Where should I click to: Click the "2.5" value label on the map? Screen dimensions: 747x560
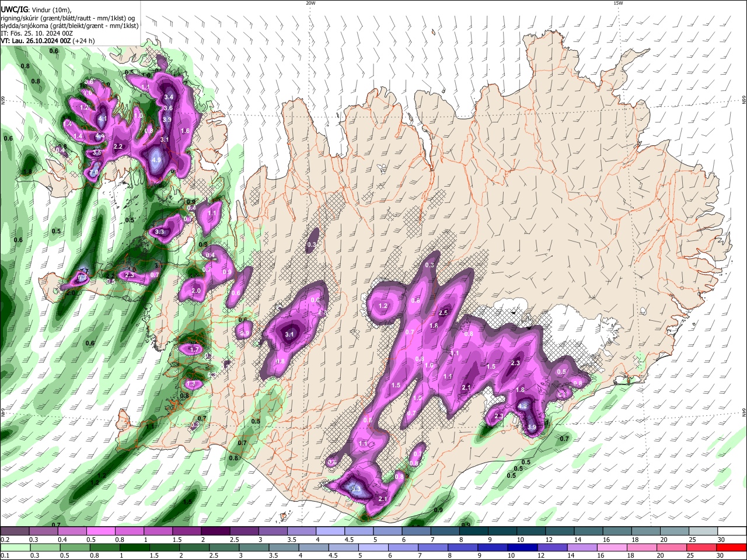click(x=443, y=313)
